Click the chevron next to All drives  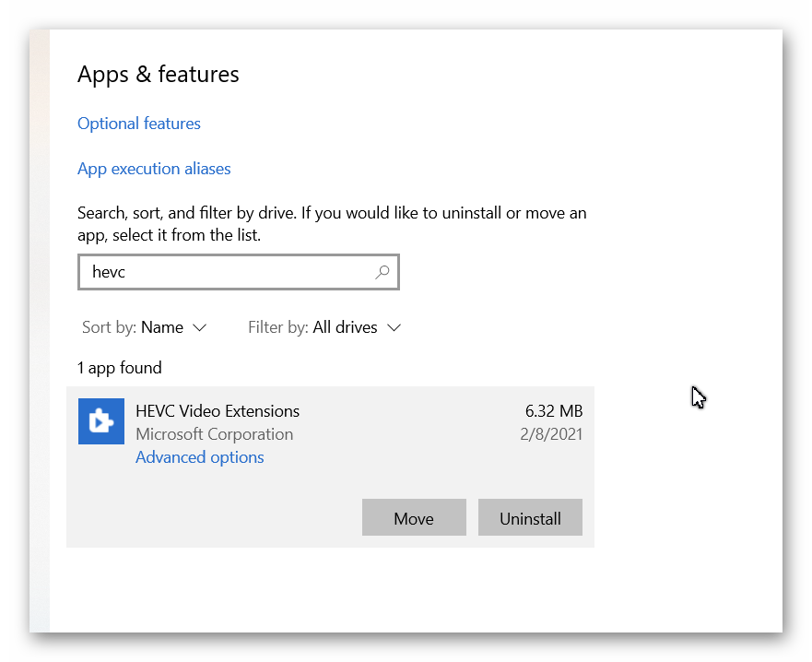(x=394, y=328)
